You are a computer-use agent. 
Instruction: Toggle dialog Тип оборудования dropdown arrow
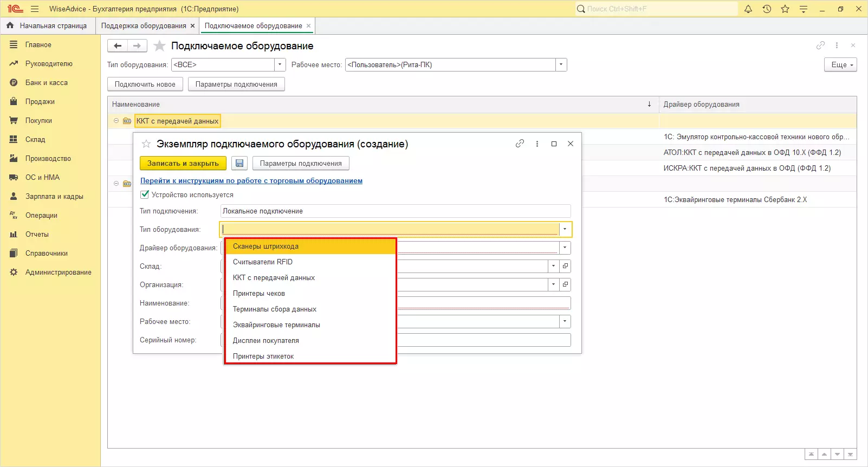(x=565, y=229)
